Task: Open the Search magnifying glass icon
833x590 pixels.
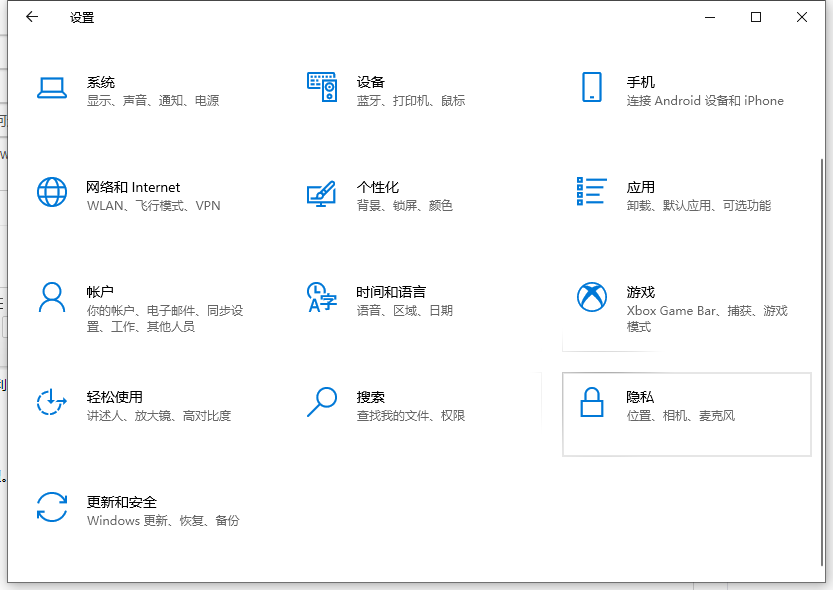Action: coord(321,402)
